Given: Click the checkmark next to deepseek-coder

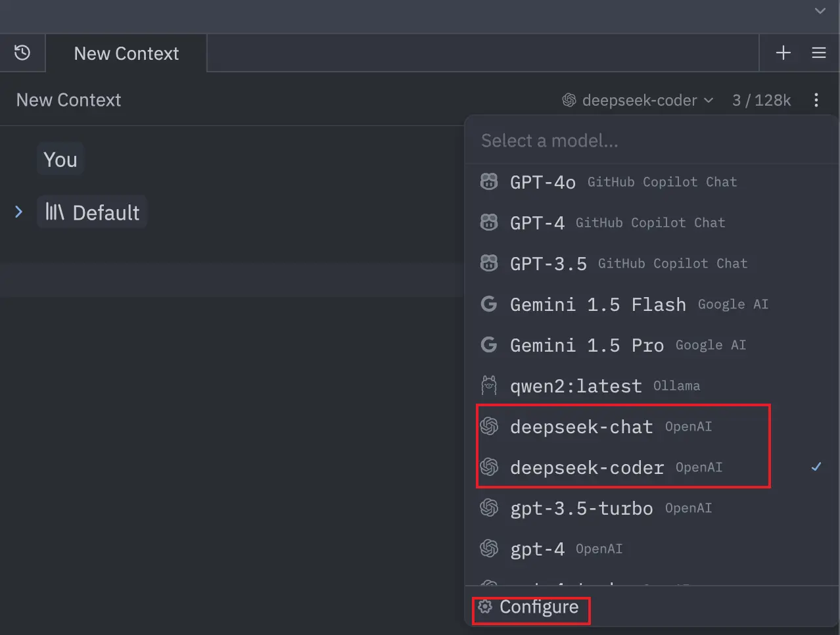Looking at the screenshot, I should (x=816, y=467).
